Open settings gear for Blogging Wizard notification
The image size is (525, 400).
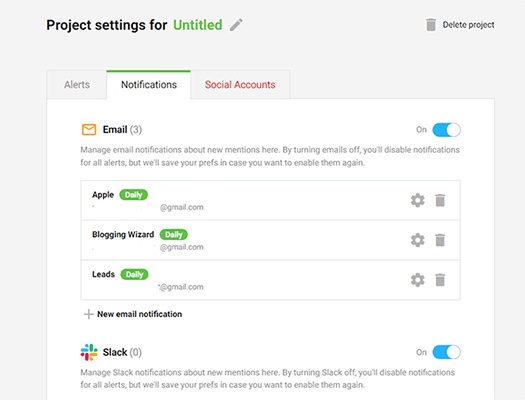pos(418,240)
